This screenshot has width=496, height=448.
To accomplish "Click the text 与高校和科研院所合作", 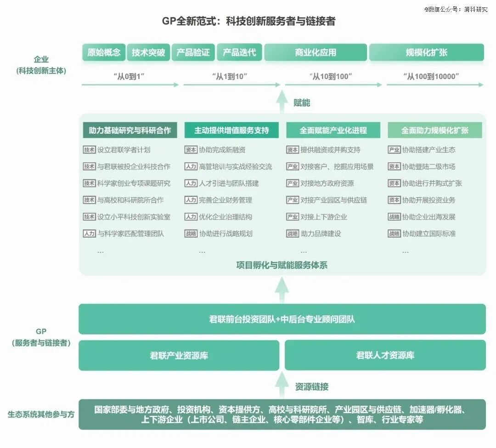I will [130, 200].
